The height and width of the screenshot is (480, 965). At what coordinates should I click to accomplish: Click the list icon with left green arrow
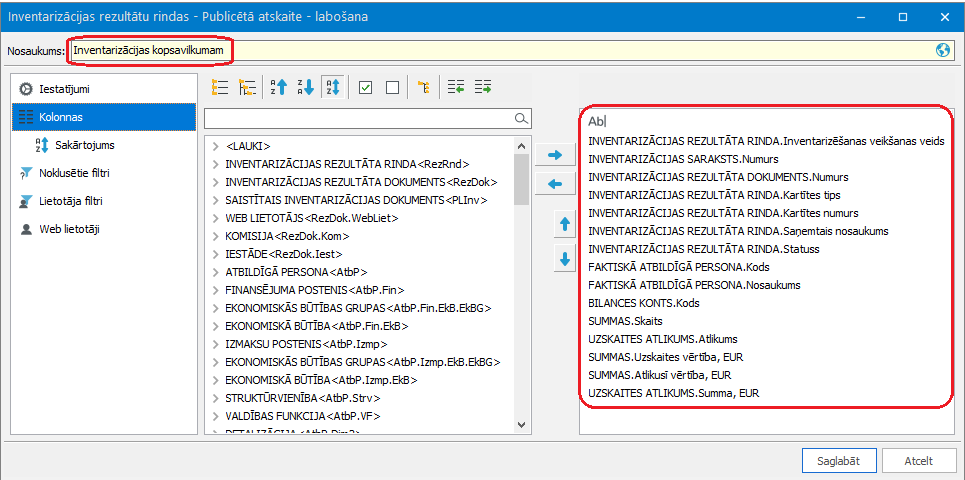pos(456,88)
